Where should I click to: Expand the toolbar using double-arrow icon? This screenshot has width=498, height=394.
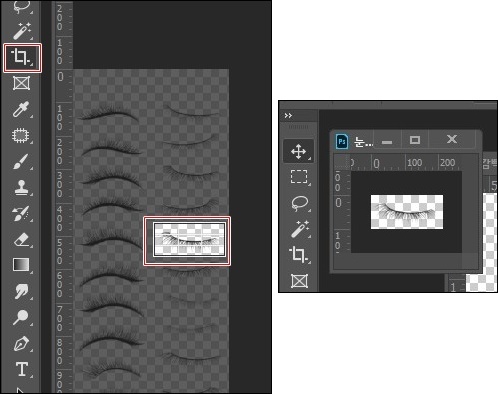tap(288, 115)
